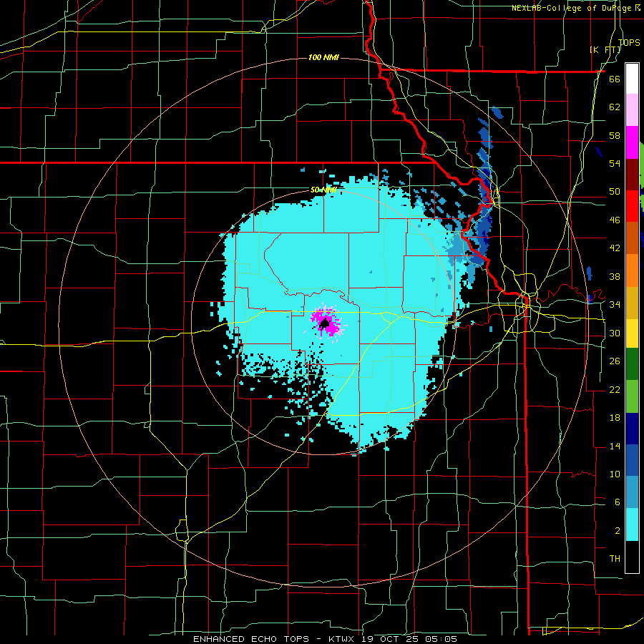Screen dimensions: 644x644
Task: Click the cyan swatch between 2 and 6
Action: [x=632, y=525]
